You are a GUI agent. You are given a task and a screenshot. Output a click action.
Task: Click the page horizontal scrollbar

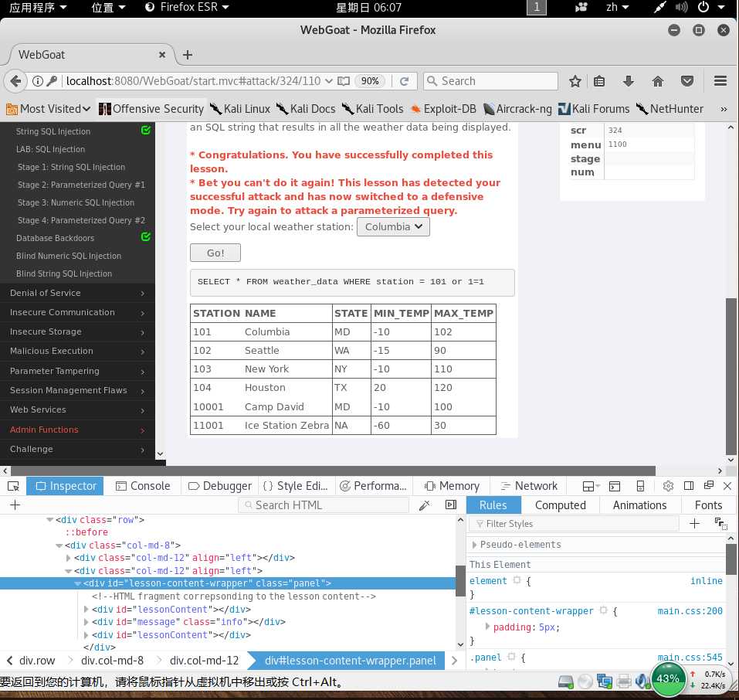(x=333, y=471)
